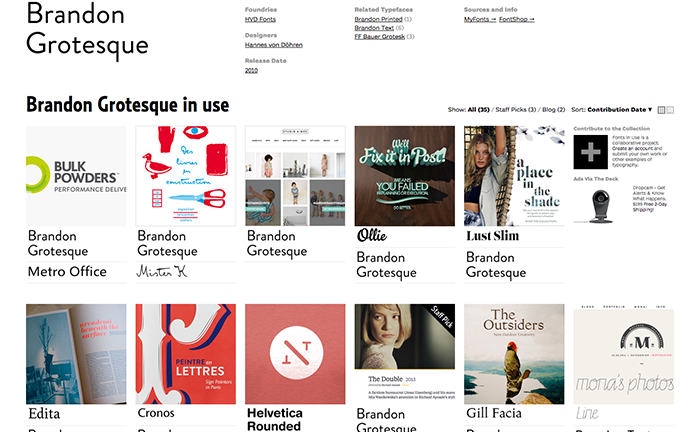
Task: Open the Staff Pick The Double thumbnail
Action: click(x=405, y=354)
